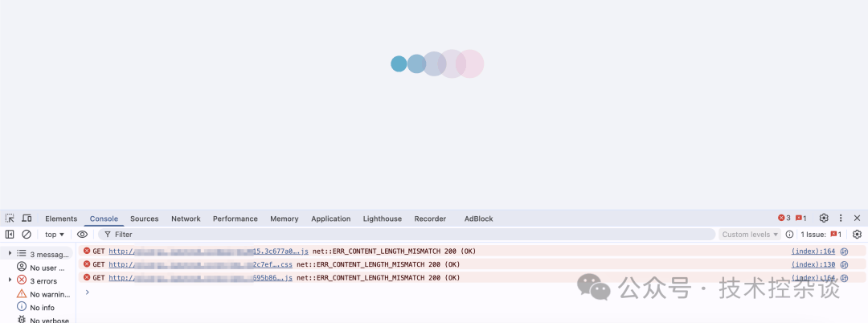
Task: Open the (index):130 source link
Action: click(813, 264)
